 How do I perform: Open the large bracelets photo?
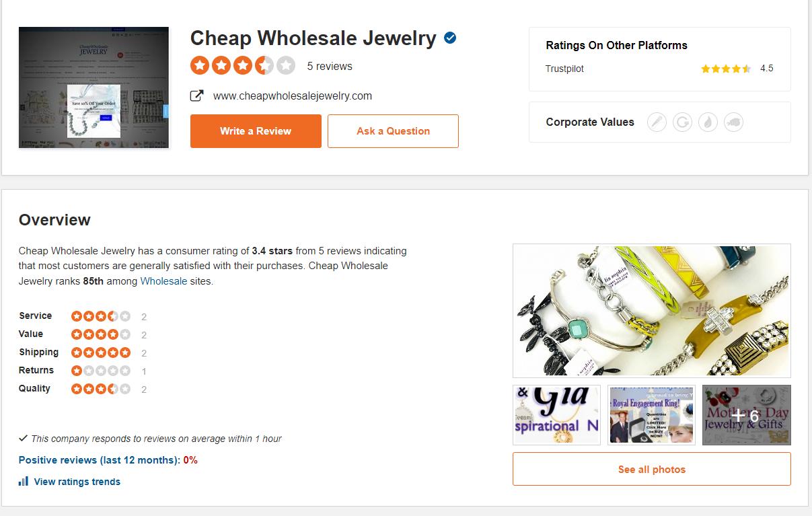pos(651,310)
